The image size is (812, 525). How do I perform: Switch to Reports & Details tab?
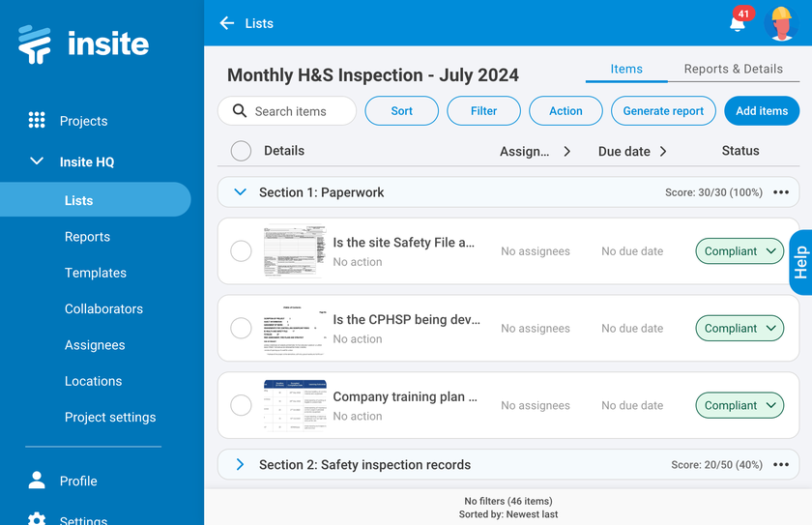733,69
